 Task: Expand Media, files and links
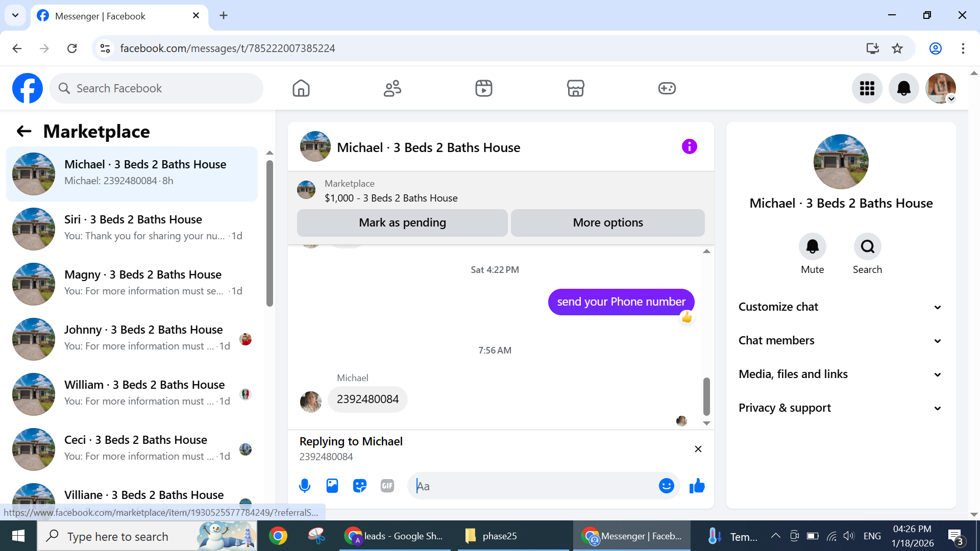tap(840, 374)
